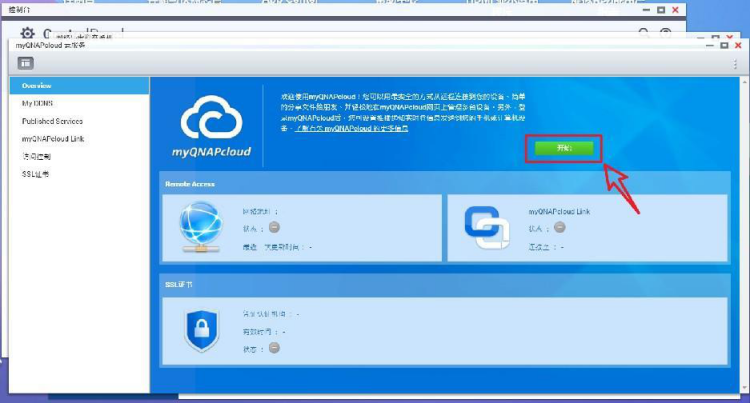Click the myQNAPcloud Link gray status indicator

[x=559, y=228]
